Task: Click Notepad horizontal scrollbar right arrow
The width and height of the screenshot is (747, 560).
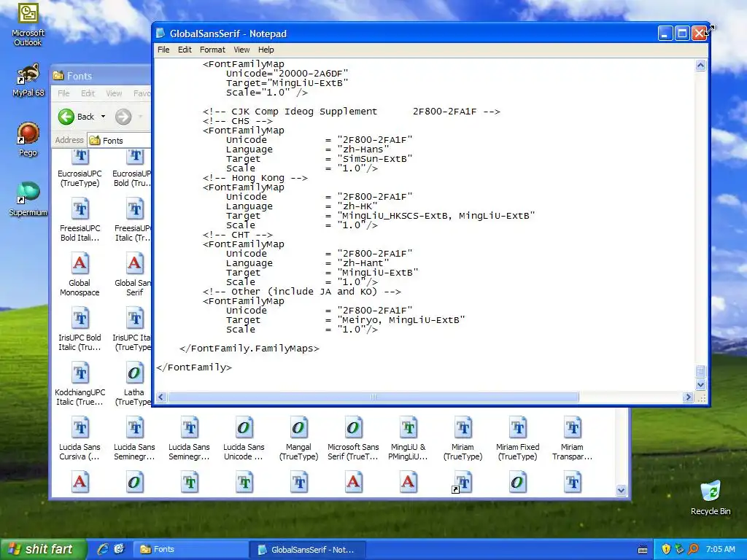Action: coord(687,397)
